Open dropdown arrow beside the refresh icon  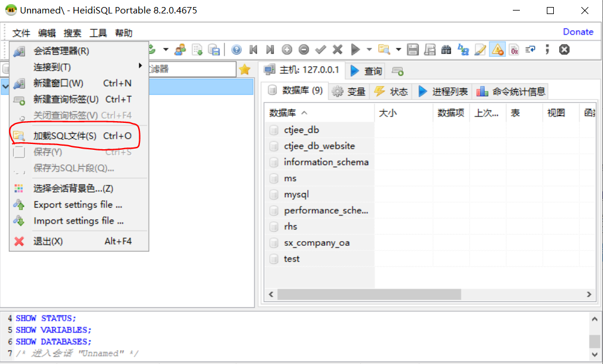[x=166, y=50]
